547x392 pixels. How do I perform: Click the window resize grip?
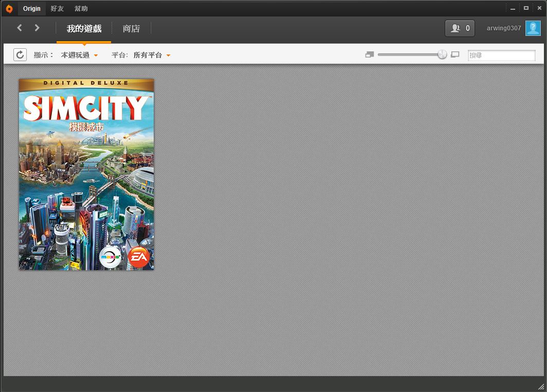(x=541, y=386)
